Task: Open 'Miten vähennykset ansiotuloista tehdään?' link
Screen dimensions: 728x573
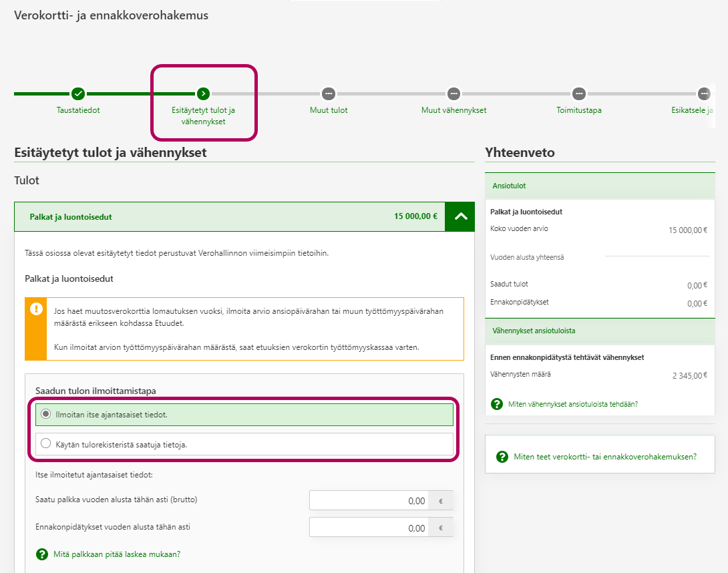Action: click(x=573, y=404)
